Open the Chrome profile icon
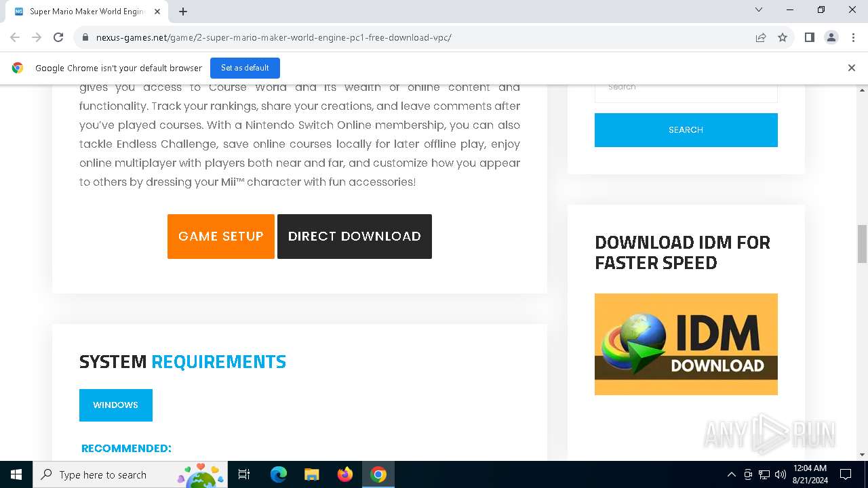 click(831, 37)
